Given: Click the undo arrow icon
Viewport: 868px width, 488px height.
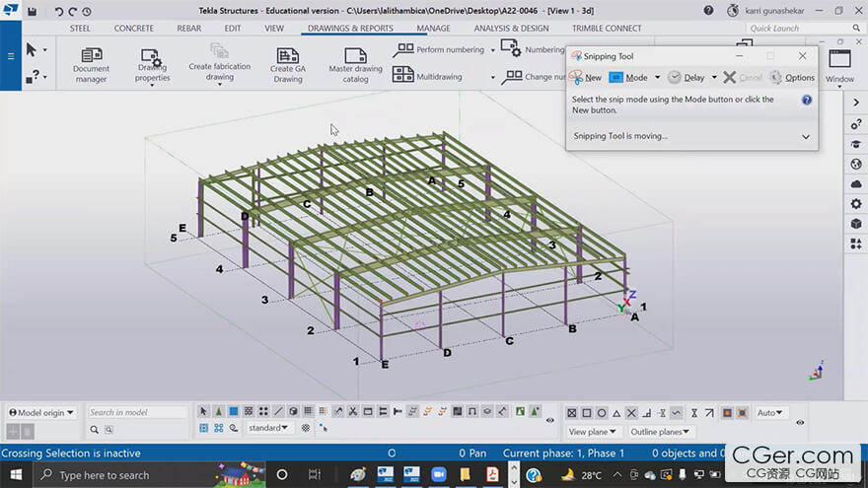Looking at the screenshot, I should coord(58,11).
